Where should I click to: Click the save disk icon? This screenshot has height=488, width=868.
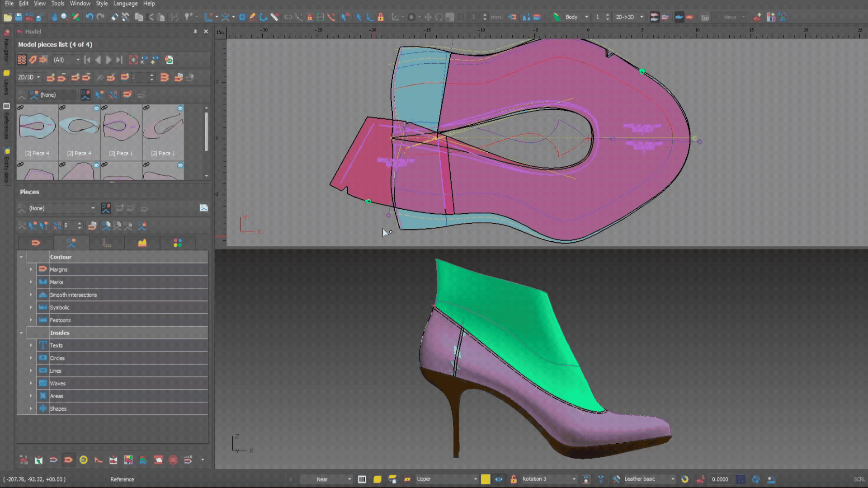coord(19,17)
